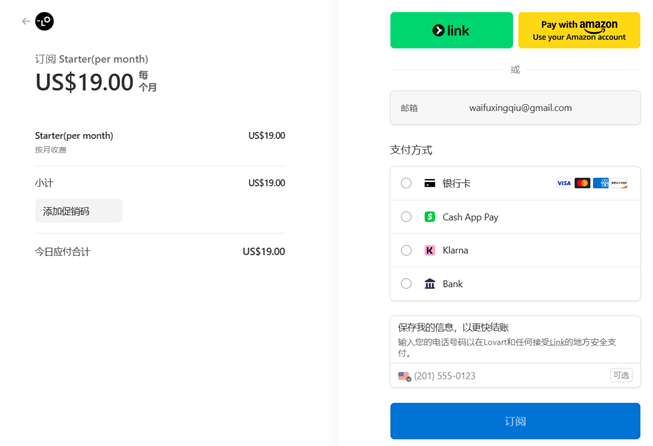This screenshot has width=653, height=446.
Task: Open the US flag country code selector
Action: click(404, 376)
